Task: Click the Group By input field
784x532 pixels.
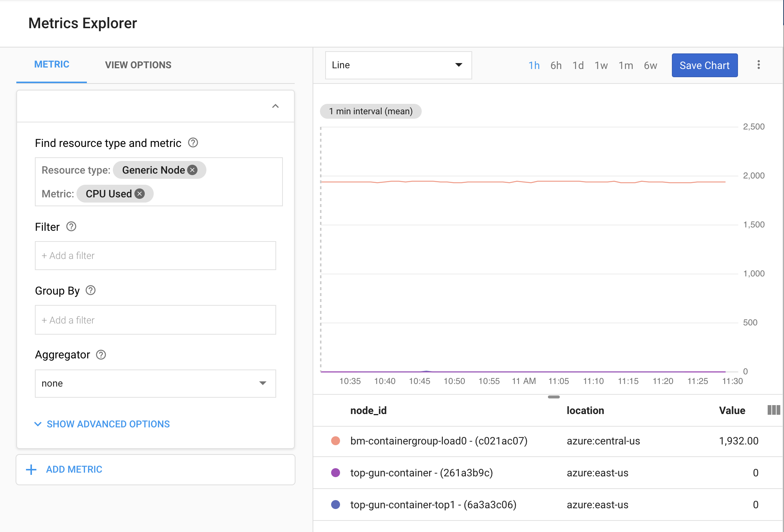Action: (156, 319)
